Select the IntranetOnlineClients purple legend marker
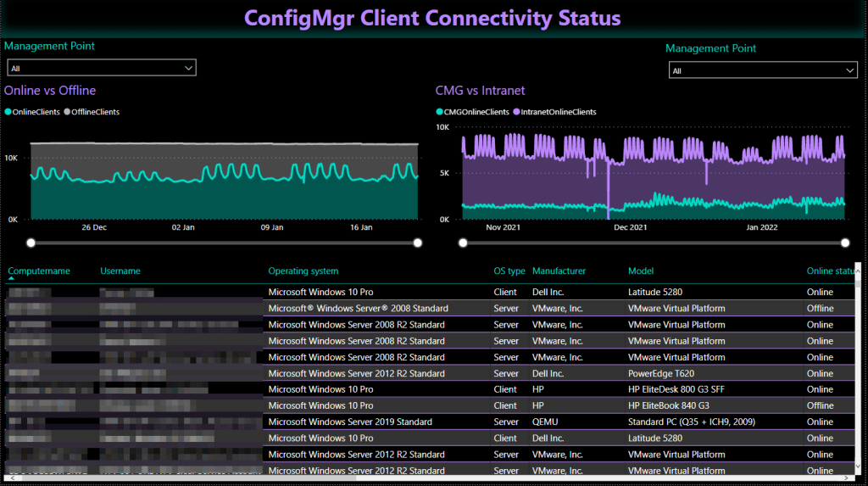This screenshot has height=486, width=868. pos(516,112)
